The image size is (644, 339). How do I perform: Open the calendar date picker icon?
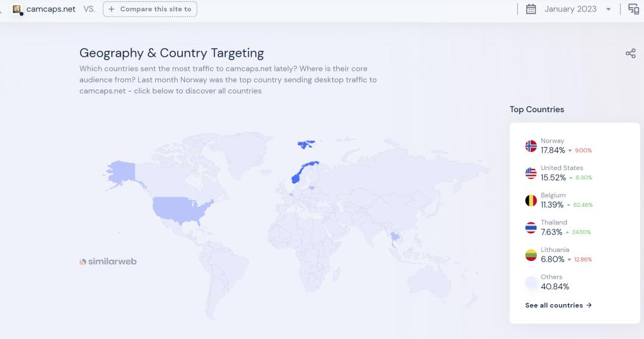[x=531, y=9]
